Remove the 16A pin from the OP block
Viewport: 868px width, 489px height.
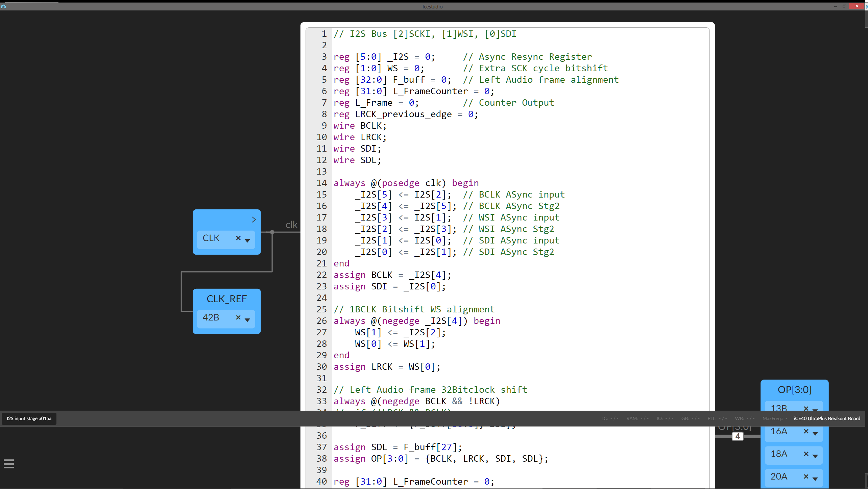(806, 432)
